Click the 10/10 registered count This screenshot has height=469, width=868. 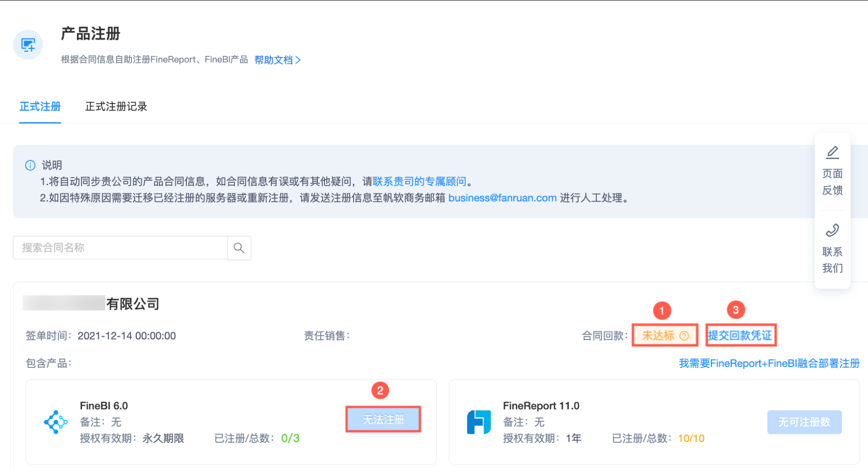click(691, 438)
